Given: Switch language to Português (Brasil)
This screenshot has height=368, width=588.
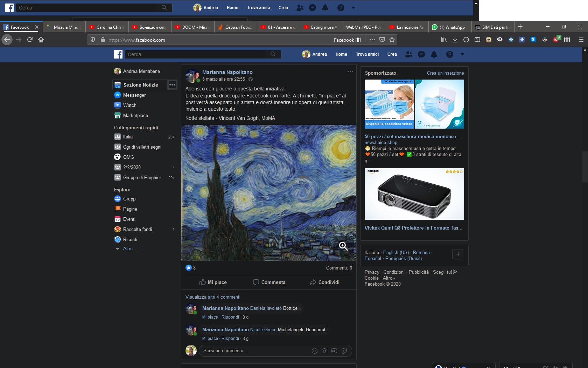Looking at the screenshot, I should [x=403, y=258].
